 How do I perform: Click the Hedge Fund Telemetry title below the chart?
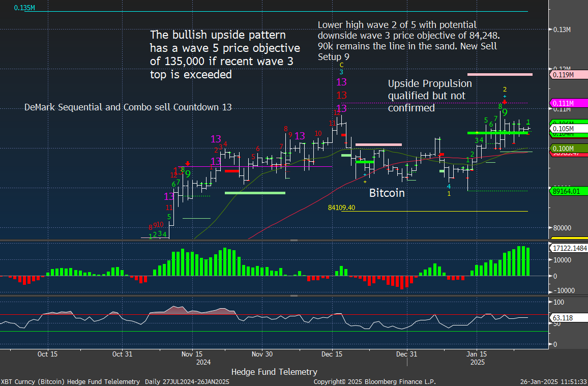tap(274, 372)
